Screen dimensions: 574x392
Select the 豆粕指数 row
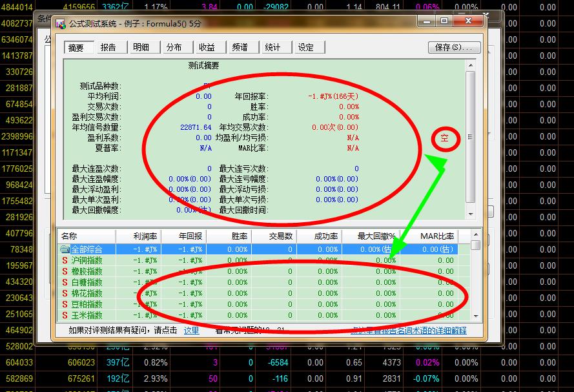coord(258,305)
